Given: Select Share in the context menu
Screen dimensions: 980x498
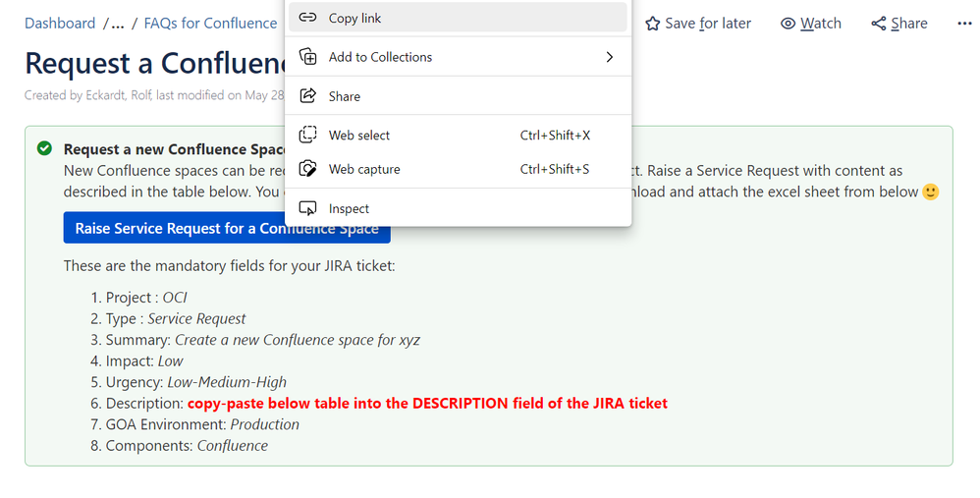Looking at the screenshot, I should (x=458, y=95).
